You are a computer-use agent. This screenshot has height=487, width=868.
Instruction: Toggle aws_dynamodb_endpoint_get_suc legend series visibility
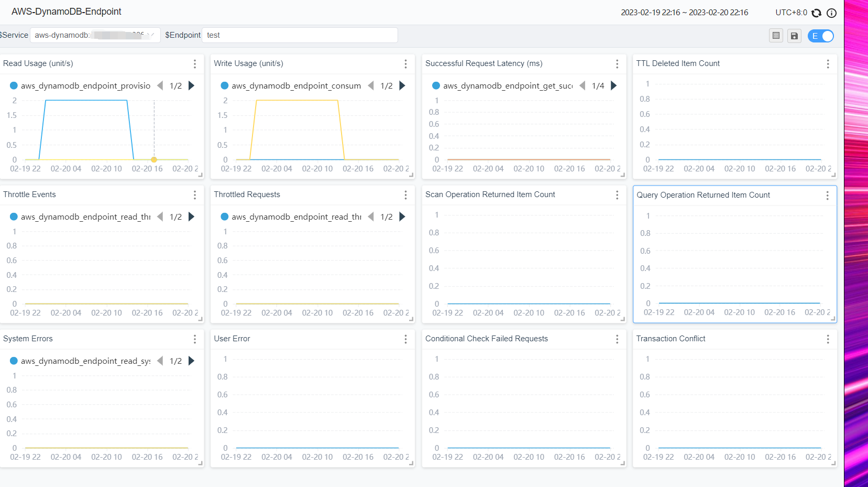click(502, 85)
